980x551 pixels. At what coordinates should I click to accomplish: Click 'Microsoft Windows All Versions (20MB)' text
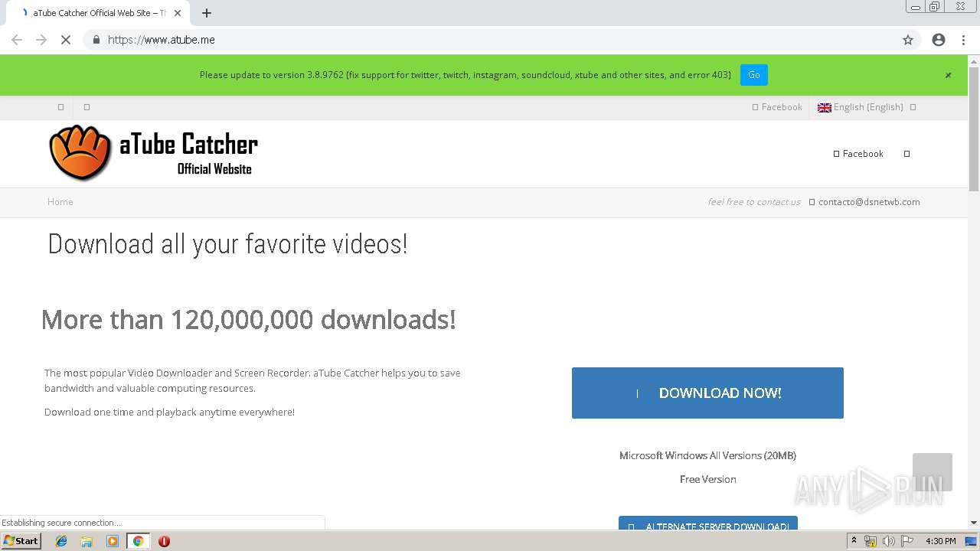[x=708, y=455]
